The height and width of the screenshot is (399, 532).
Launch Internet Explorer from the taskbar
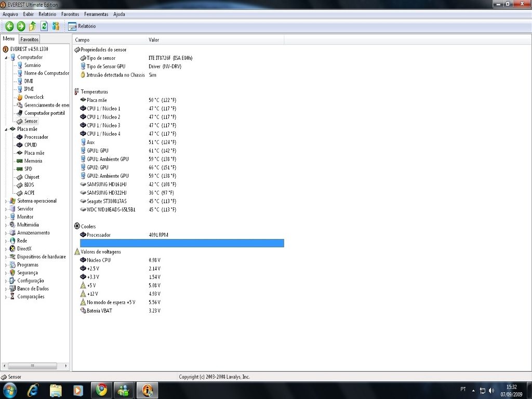point(33,390)
